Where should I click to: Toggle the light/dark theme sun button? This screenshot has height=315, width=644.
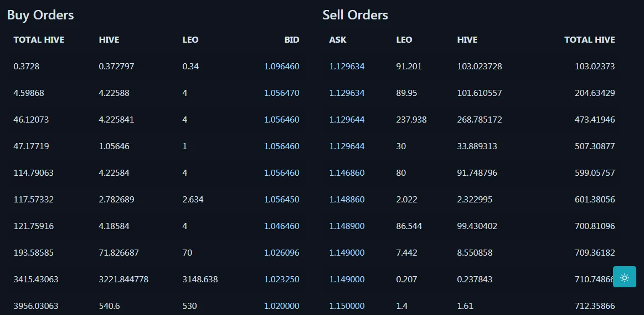(624, 277)
